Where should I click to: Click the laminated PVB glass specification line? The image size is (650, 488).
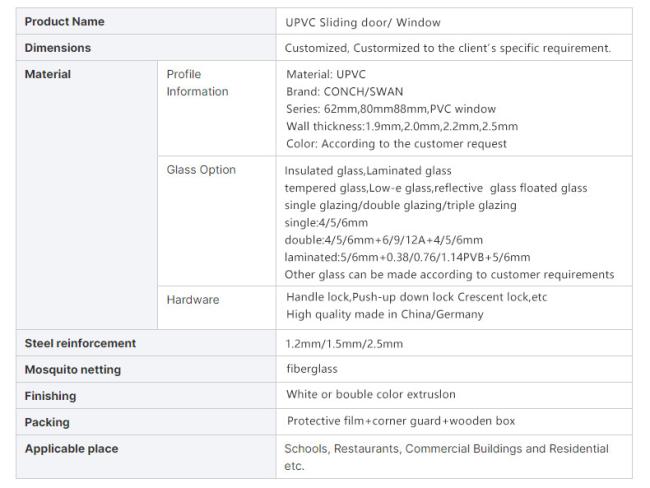point(407,257)
